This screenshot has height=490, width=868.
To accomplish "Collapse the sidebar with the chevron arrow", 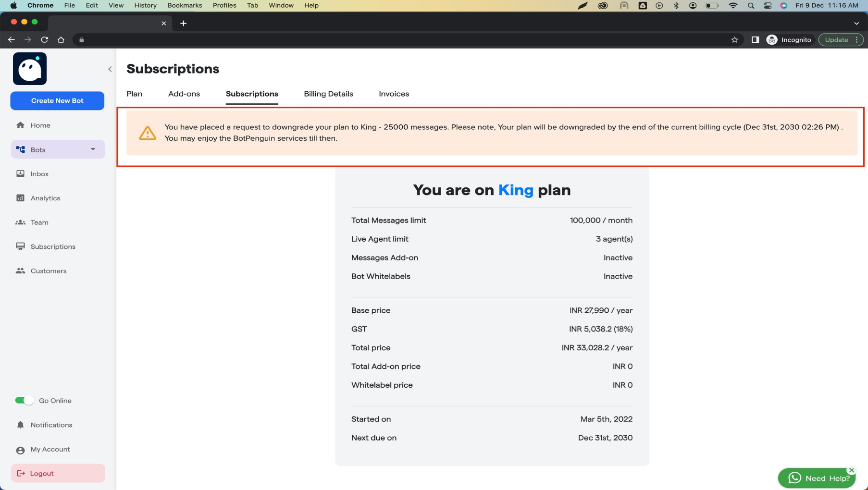I will [x=110, y=69].
